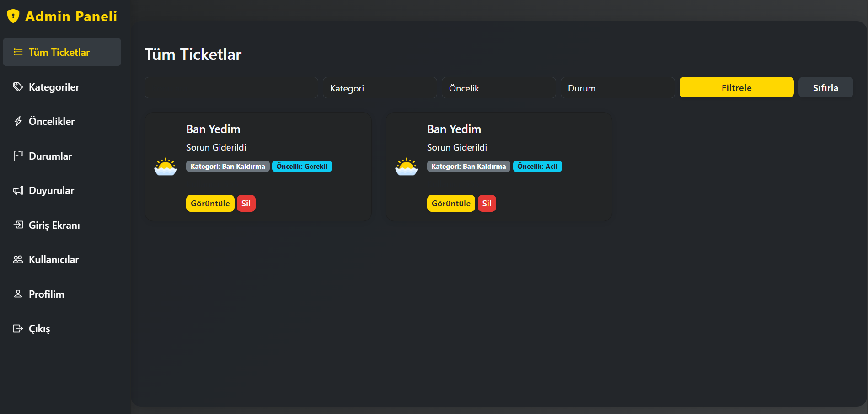
Task: Open the Giriş Ekranı settings
Action: 62,225
